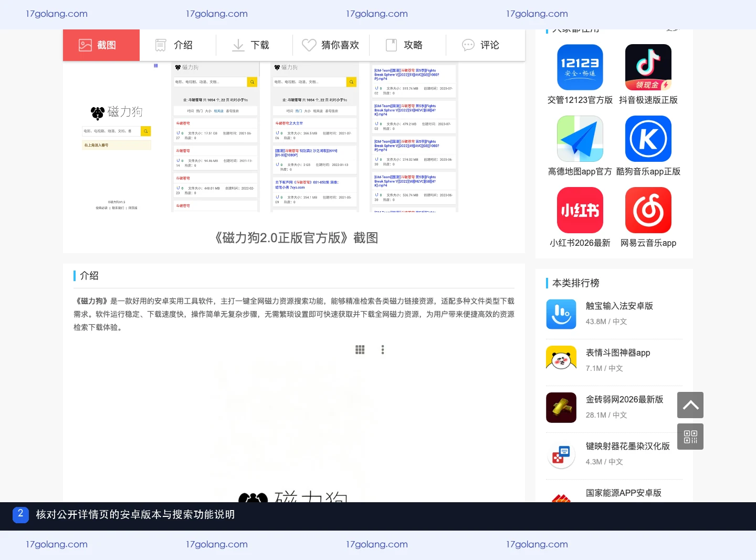Click the 本类排行榜 heading
Image resolution: width=756 pixels, height=560 pixels.
point(576,283)
